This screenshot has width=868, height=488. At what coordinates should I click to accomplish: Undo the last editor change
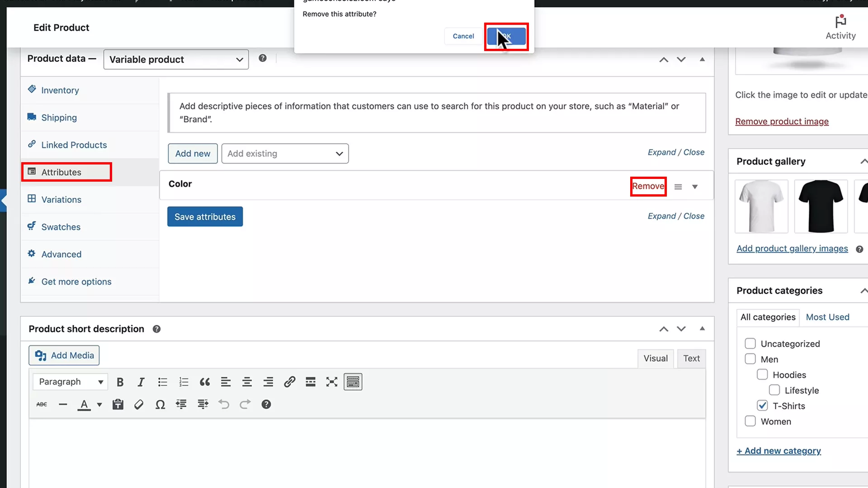tap(223, 404)
